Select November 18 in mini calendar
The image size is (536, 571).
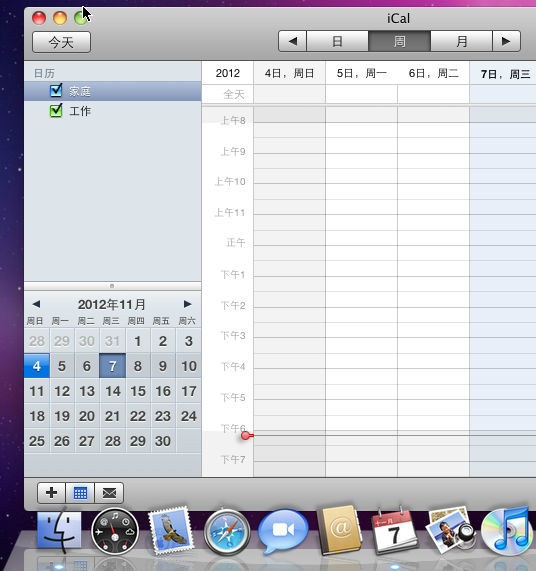pyautogui.click(x=37, y=416)
